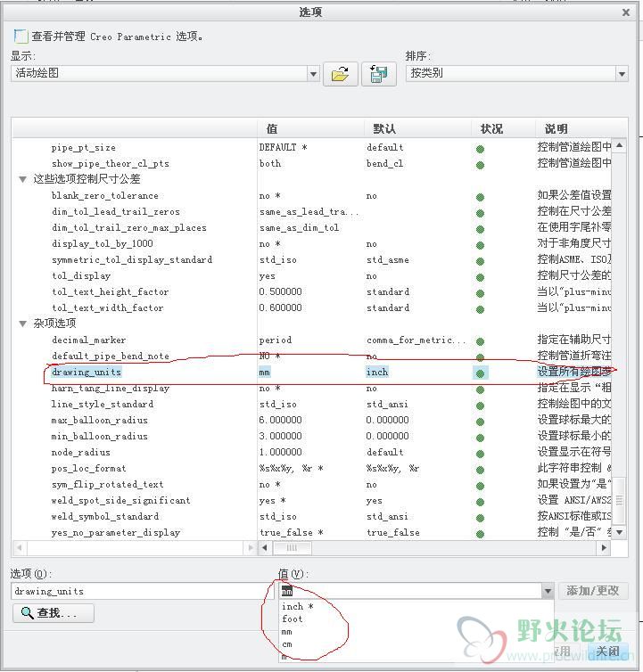Image resolution: width=643 pixels, height=672 pixels.
Task: Close the Options dialog with X
Action: [x=626, y=12]
